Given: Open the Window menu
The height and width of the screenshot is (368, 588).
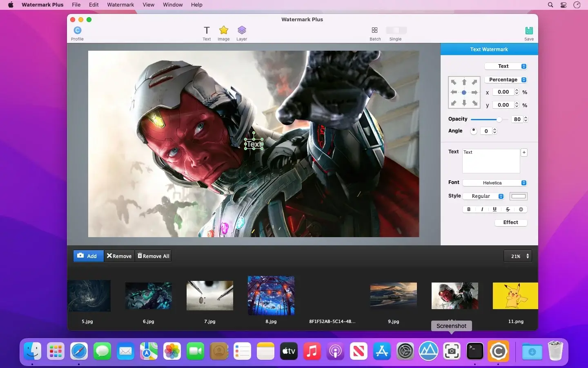Looking at the screenshot, I should click(173, 5).
